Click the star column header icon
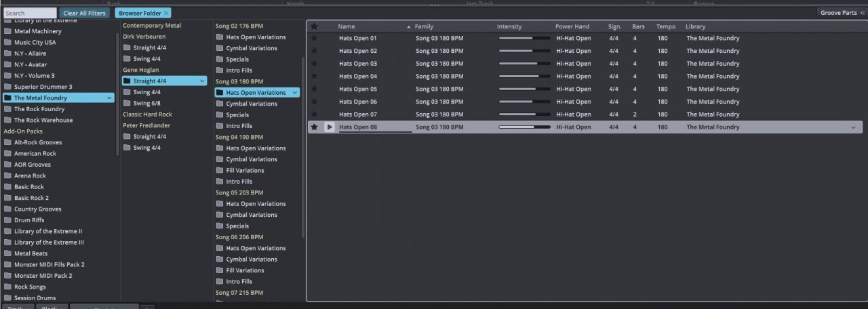 pyautogui.click(x=314, y=26)
